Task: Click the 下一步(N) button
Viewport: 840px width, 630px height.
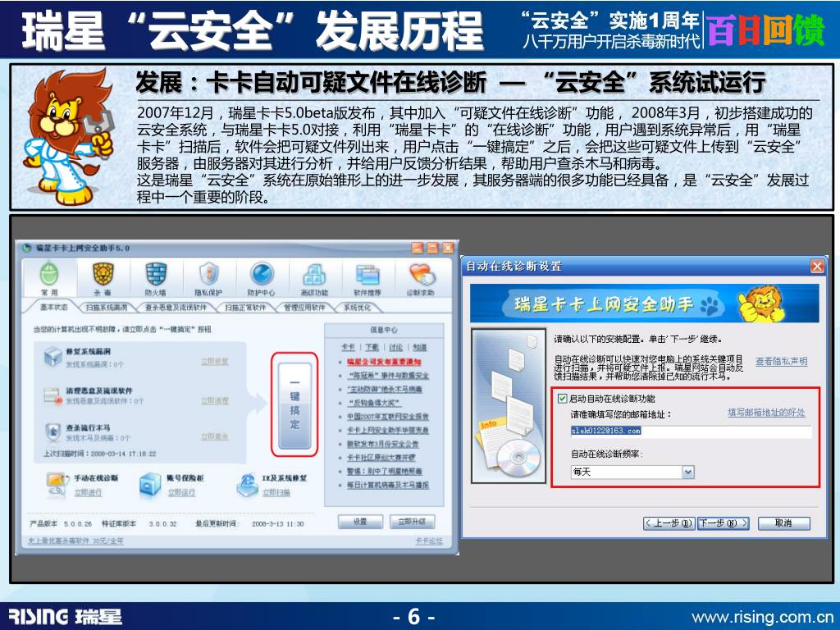Action: coord(723,523)
